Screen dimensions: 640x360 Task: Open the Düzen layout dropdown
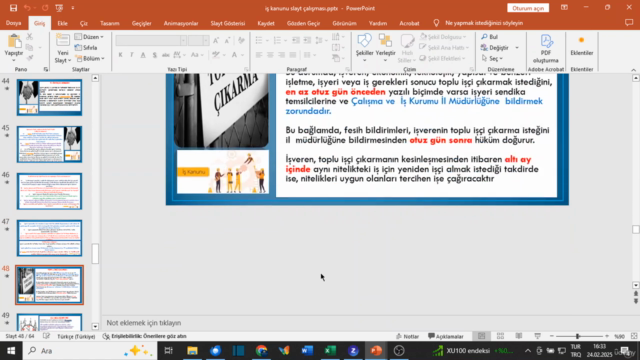point(89,37)
